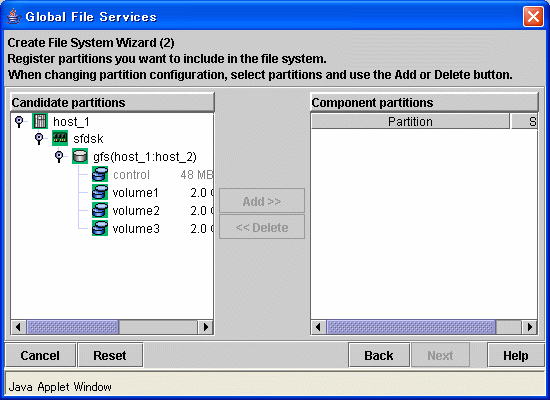Screen dimensions: 550x400
Task: Select the volume1 partition icon
Action: [x=100, y=192]
